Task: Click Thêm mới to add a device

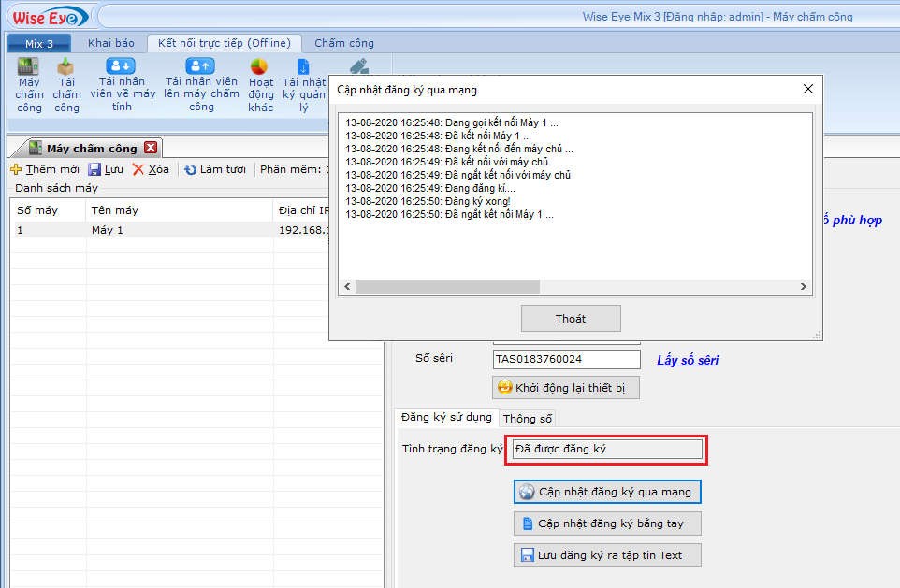Action: (45, 169)
